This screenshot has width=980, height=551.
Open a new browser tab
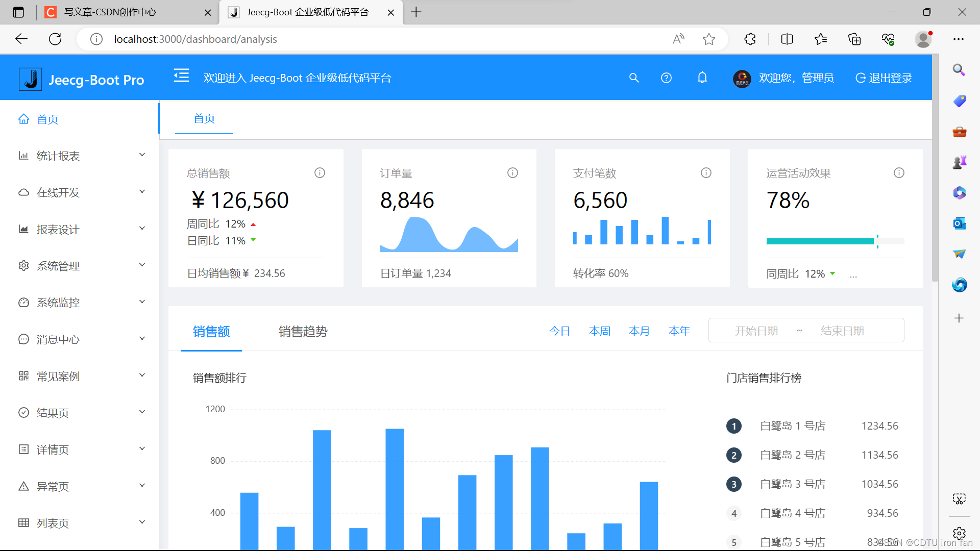point(416,12)
